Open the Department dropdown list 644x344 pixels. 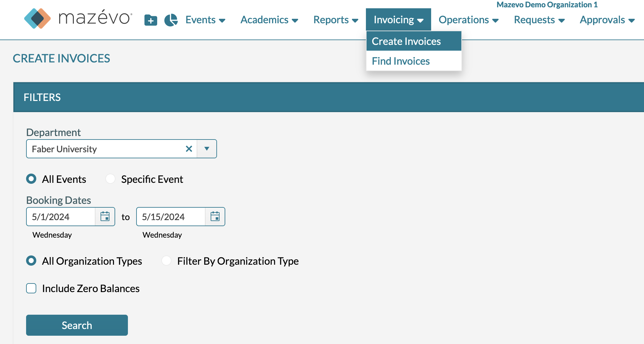point(207,149)
